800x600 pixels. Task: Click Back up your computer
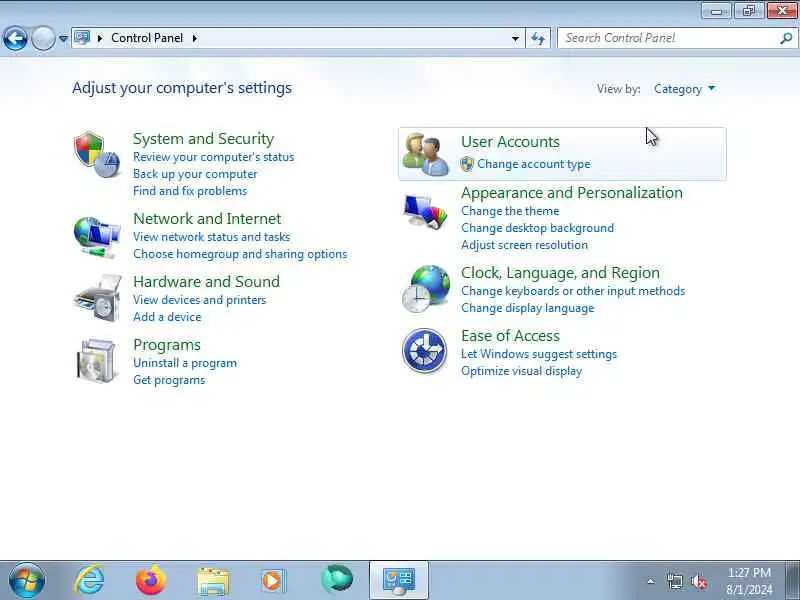[195, 174]
